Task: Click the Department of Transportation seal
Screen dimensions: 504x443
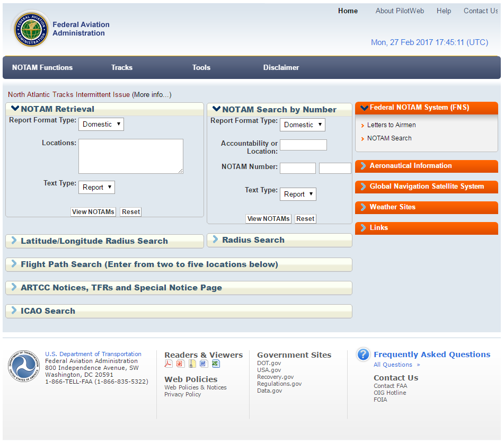Action: click(24, 366)
